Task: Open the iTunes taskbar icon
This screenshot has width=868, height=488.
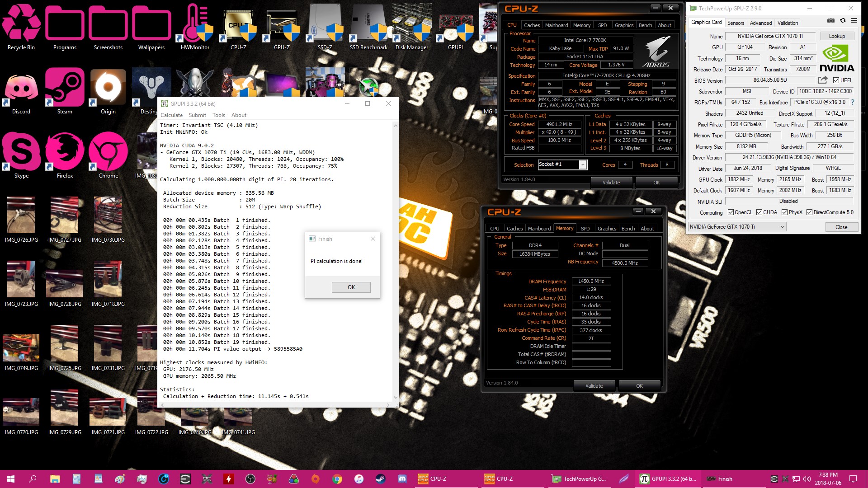Action: pos(359,479)
